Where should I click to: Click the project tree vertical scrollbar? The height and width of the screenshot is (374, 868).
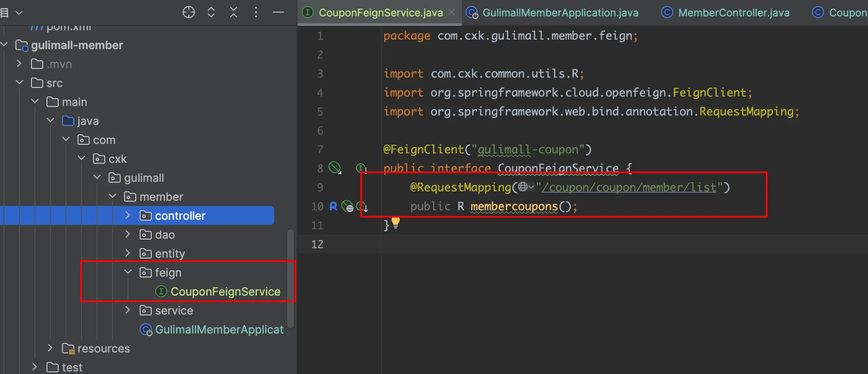coord(290,279)
